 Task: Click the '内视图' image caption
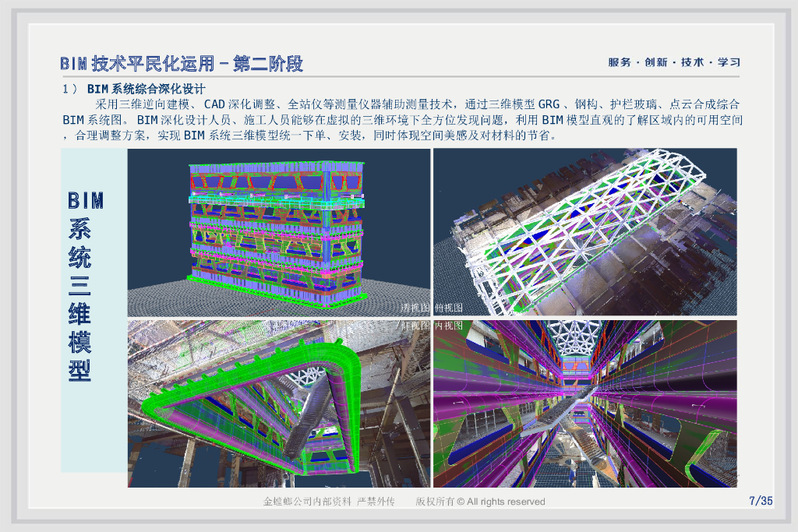click(x=449, y=326)
